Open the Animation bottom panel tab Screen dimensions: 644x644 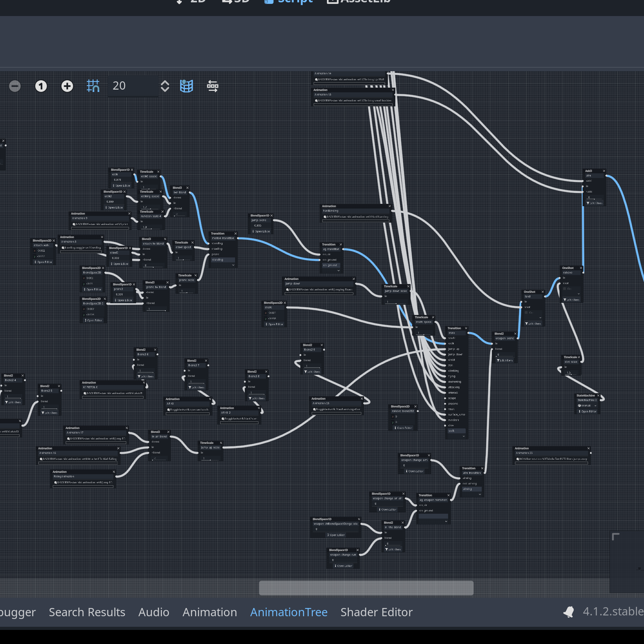210,612
